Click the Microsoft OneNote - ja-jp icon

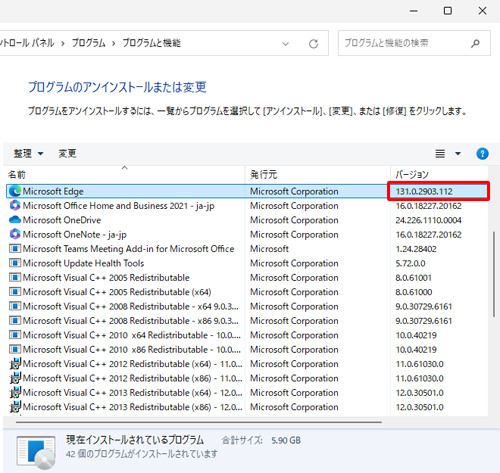(15, 234)
